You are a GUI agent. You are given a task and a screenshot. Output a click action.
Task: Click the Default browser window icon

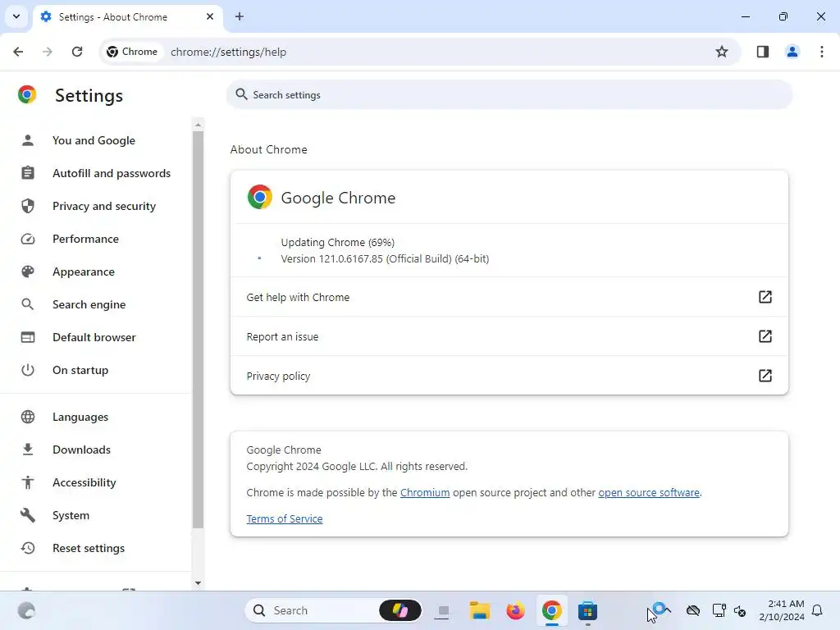click(28, 337)
